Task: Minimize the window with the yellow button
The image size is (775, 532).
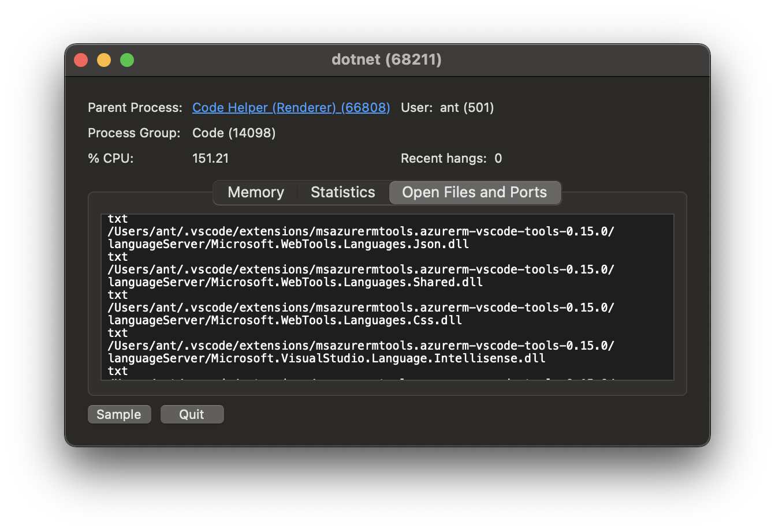Action: (x=104, y=59)
